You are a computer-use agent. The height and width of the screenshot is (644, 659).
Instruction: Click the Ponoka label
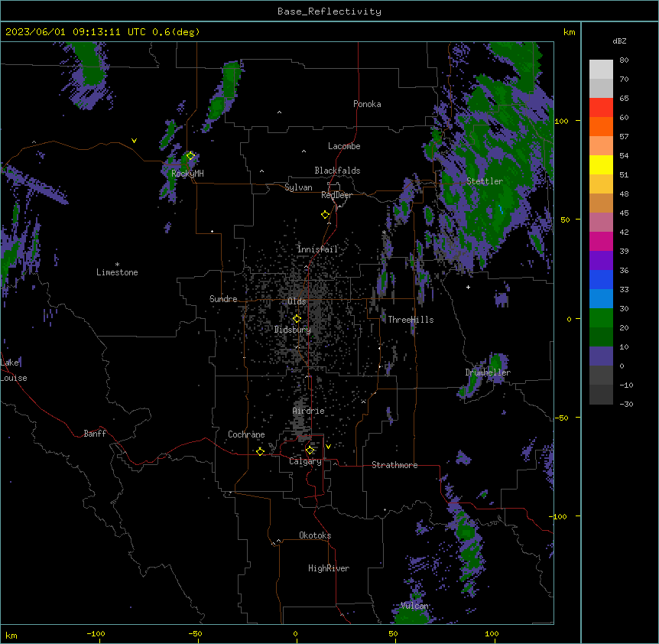click(x=367, y=104)
